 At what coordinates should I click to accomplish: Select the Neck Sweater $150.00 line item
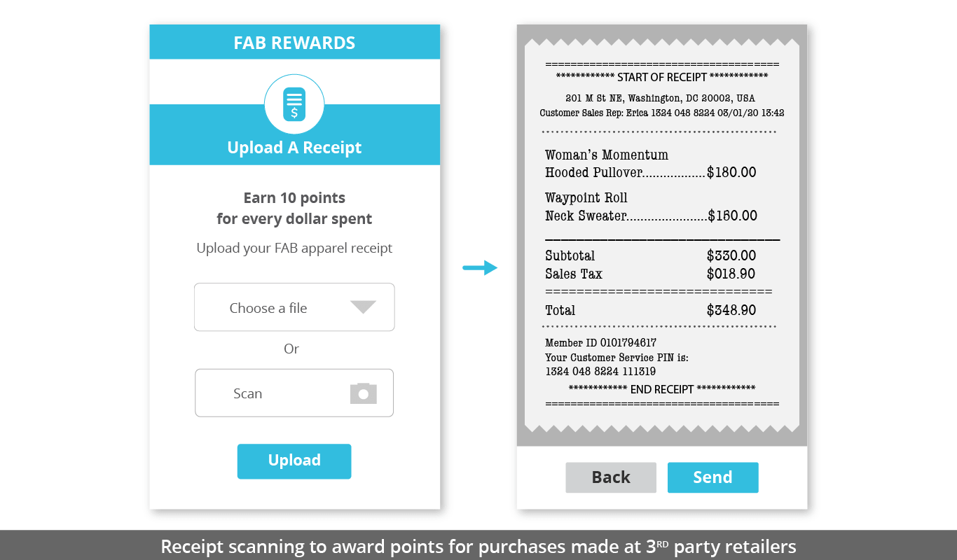click(x=651, y=216)
